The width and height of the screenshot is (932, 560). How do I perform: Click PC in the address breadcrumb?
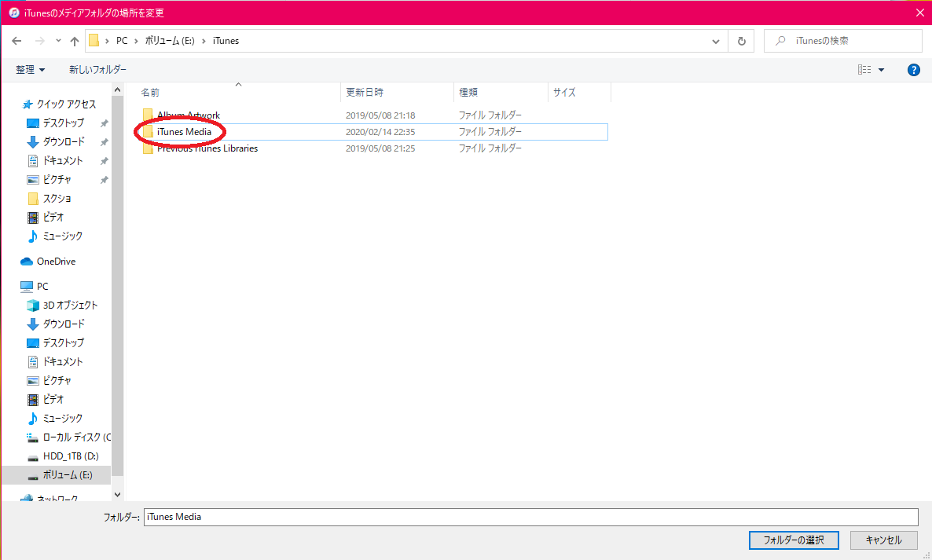pyautogui.click(x=122, y=41)
